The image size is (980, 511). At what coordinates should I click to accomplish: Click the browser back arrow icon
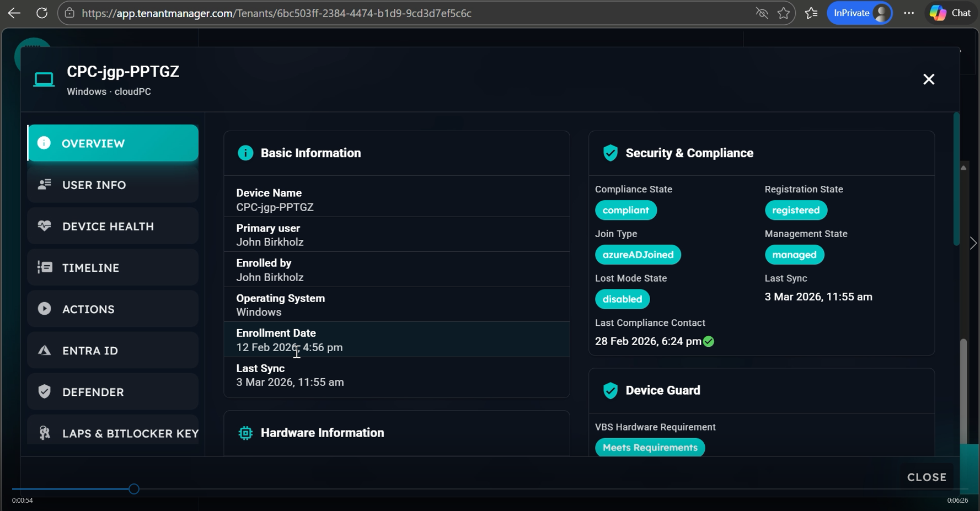14,13
